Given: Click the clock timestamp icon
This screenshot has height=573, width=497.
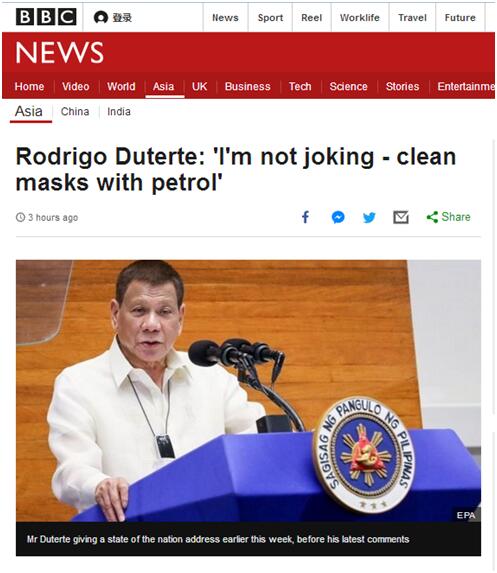Looking at the screenshot, I should coord(20,217).
